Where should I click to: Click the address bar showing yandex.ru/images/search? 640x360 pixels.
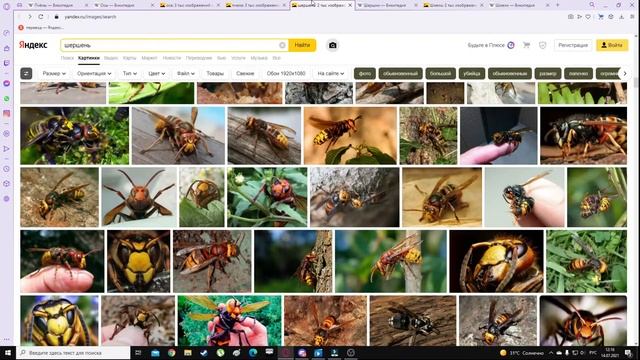[x=90, y=17]
